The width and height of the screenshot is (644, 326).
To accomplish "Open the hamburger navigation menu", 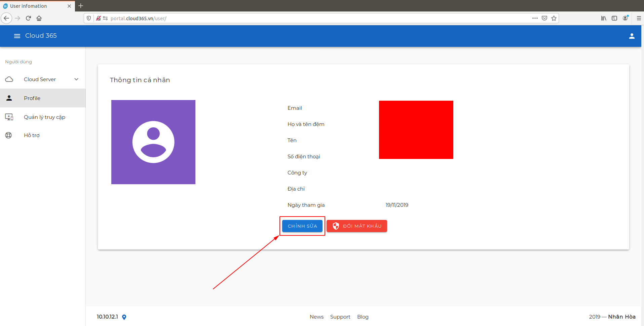I will [17, 36].
